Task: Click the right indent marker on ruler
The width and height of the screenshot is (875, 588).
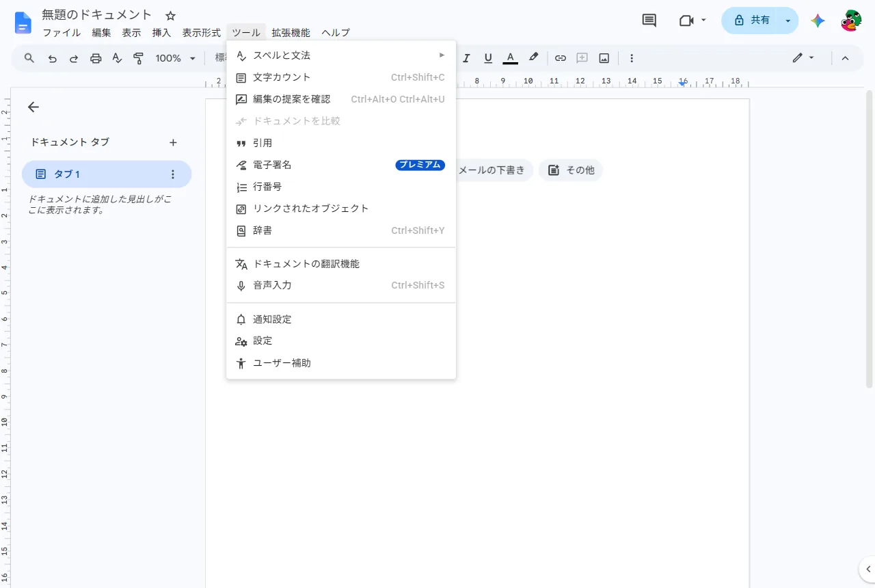Action: (682, 83)
